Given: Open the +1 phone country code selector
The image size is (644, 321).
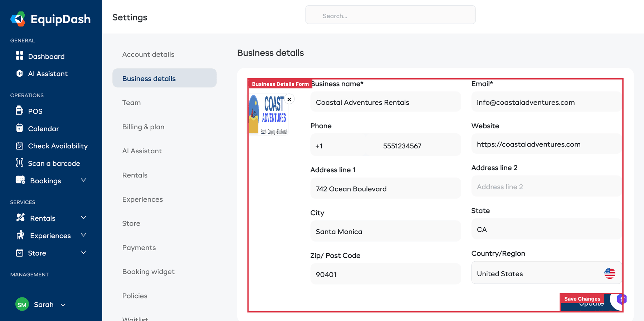Looking at the screenshot, I should click(338, 145).
